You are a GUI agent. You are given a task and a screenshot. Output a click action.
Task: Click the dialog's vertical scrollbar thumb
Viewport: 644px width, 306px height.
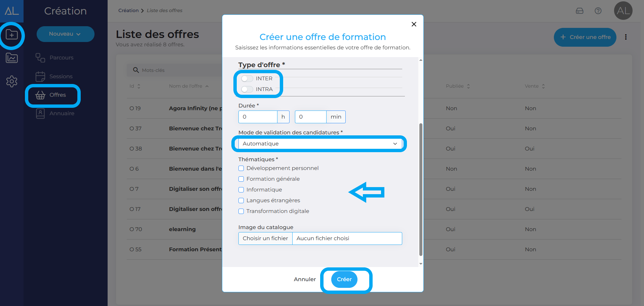click(421, 188)
